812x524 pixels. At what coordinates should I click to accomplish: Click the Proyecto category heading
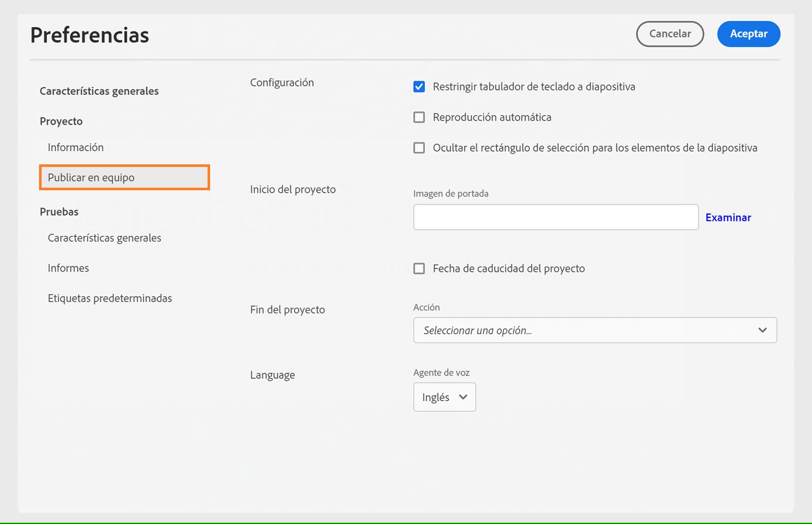(x=61, y=121)
